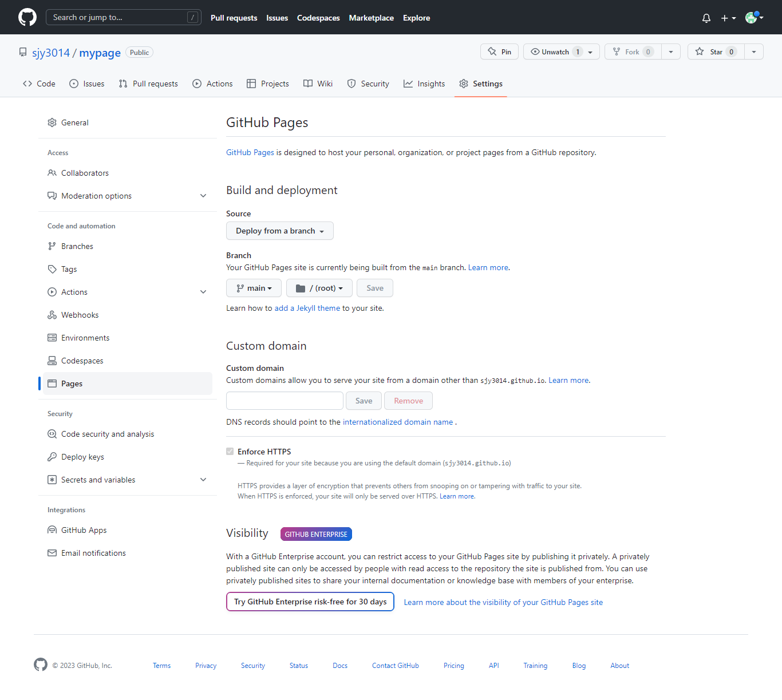Click Learn more beside the HTTPS note
This screenshot has height=700, width=782.
(457, 496)
